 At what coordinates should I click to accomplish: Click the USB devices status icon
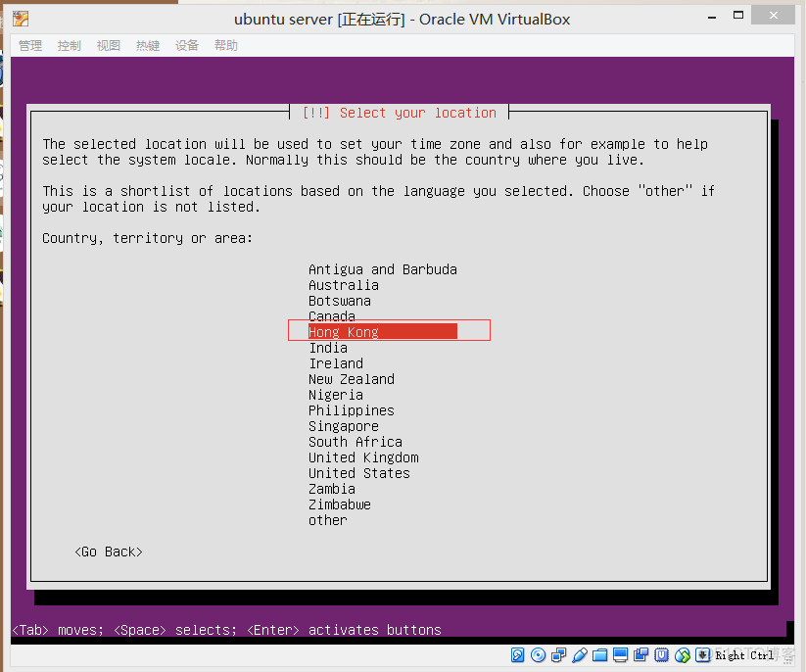click(580, 655)
